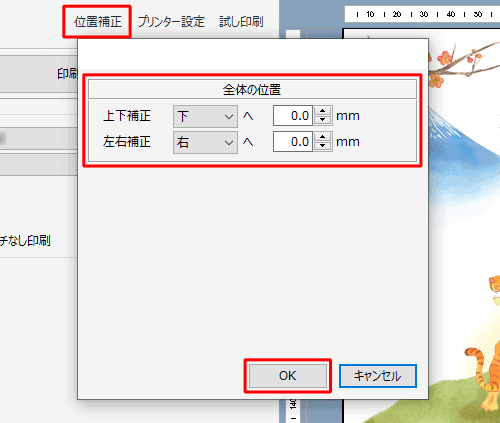Decrease the 上下補正 value with down arrow
Image resolution: width=500 pixels, height=423 pixels.
coord(322,120)
